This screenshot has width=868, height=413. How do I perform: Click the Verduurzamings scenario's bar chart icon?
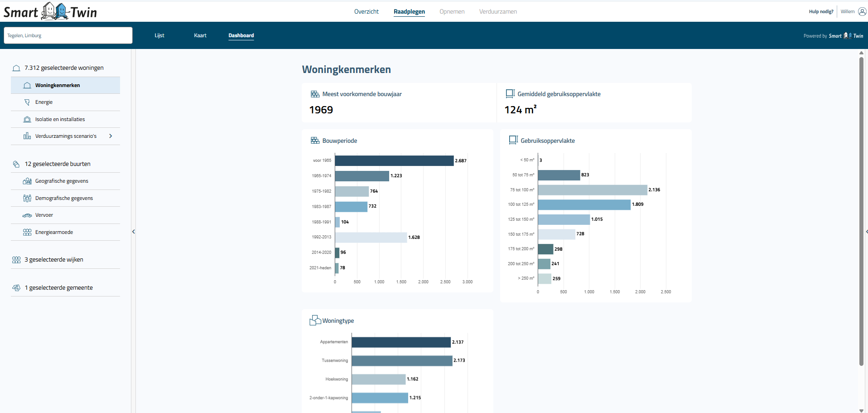click(x=27, y=136)
